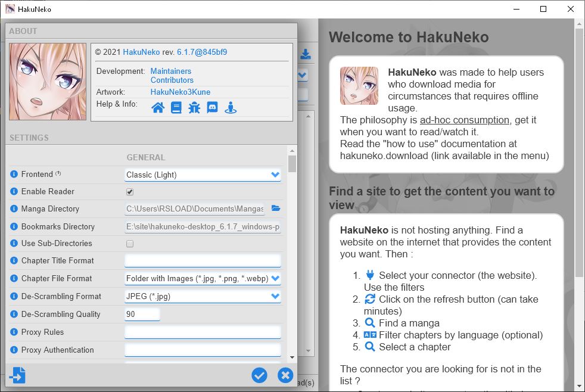Viewport: 585px width, 392px height.
Task: Open the Chapter File Format dropdown
Action: tap(203, 278)
